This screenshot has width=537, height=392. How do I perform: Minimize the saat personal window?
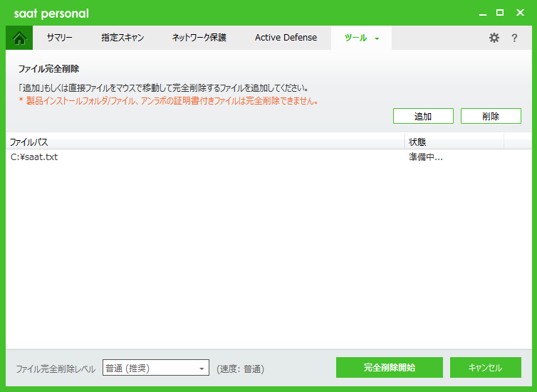click(x=483, y=14)
